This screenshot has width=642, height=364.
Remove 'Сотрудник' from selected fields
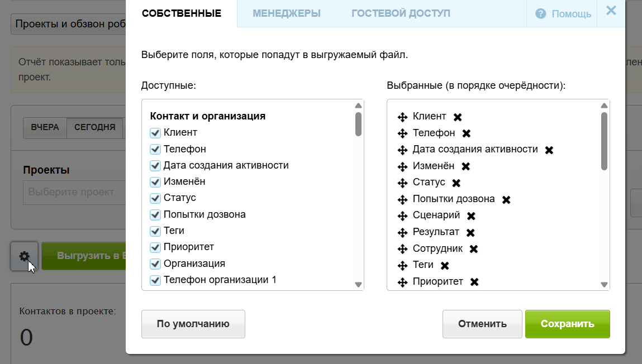pyautogui.click(x=474, y=249)
